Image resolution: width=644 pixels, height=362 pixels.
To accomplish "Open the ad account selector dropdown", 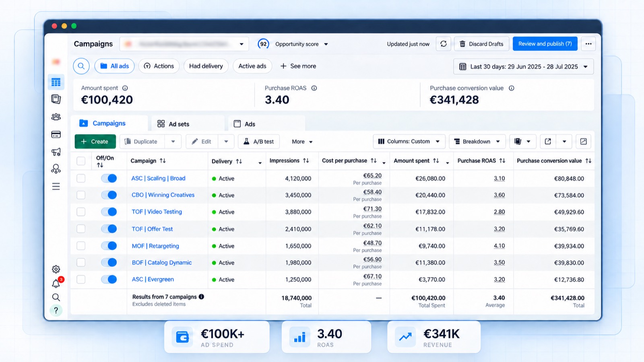I will click(x=184, y=44).
